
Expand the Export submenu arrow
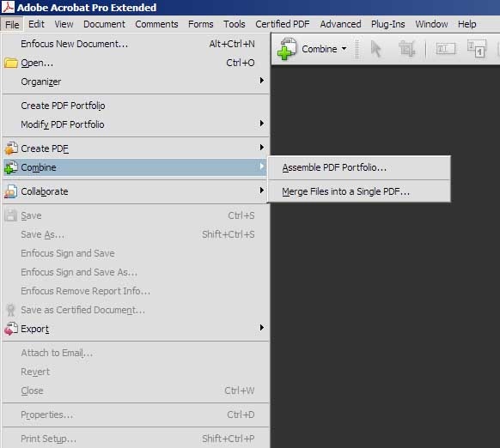pyautogui.click(x=261, y=328)
